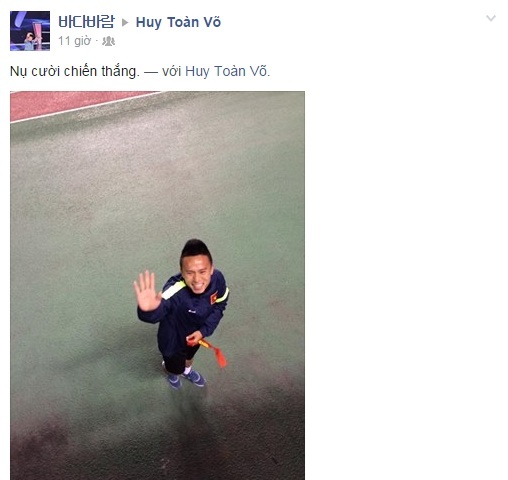Click the arrow triangle between the names
Screen dimensions: 508x480
(x=125, y=22)
